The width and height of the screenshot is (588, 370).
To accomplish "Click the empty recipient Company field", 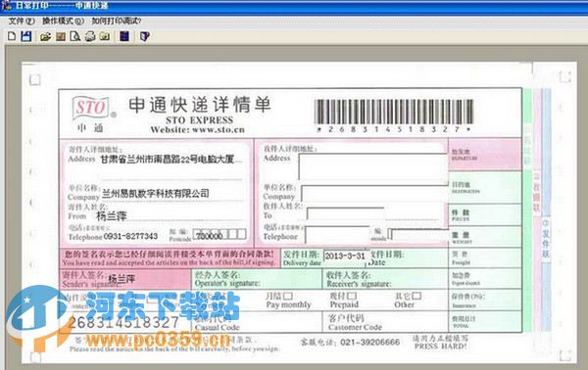I will click(x=375, y=194).
